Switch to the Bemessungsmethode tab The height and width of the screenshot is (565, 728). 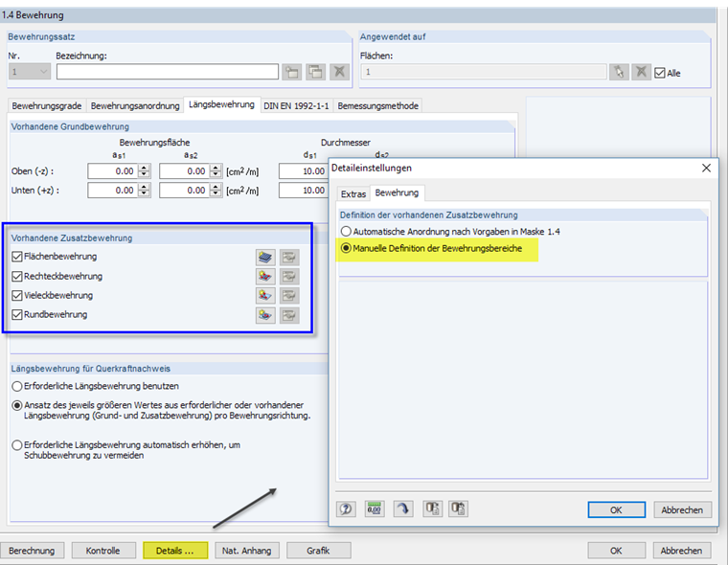[378, 106]
